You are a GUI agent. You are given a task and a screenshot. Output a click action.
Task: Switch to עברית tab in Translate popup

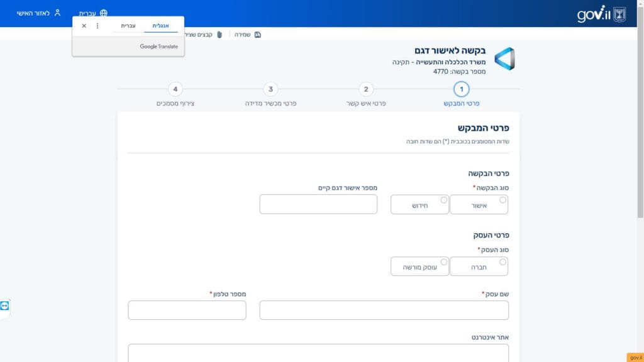pos(128,26)
